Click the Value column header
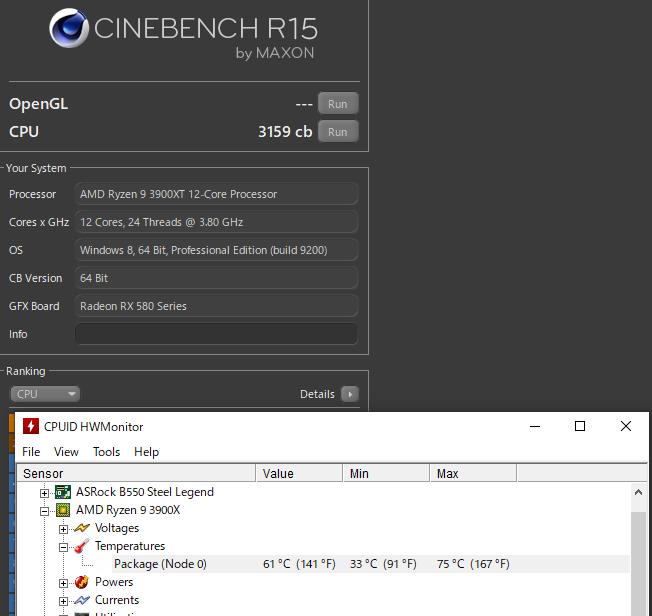Image resolution: width=652 pixels, height=616 pixels. (x=299, y=473)
